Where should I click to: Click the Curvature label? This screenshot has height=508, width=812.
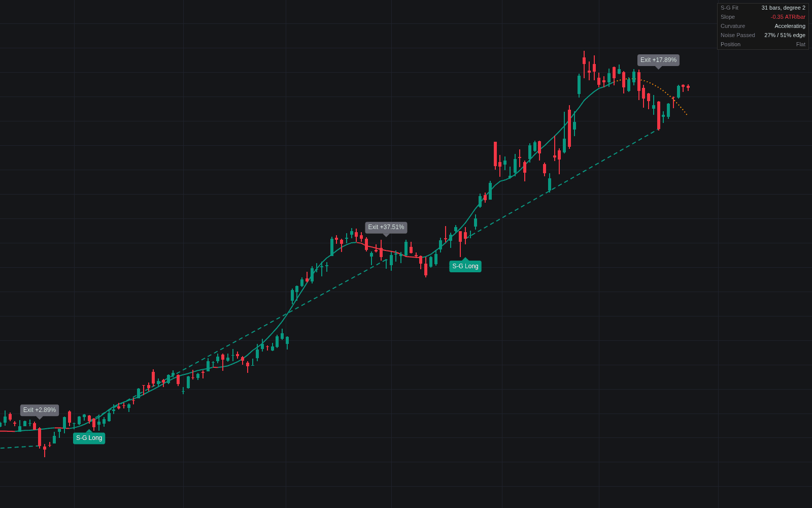733,26
